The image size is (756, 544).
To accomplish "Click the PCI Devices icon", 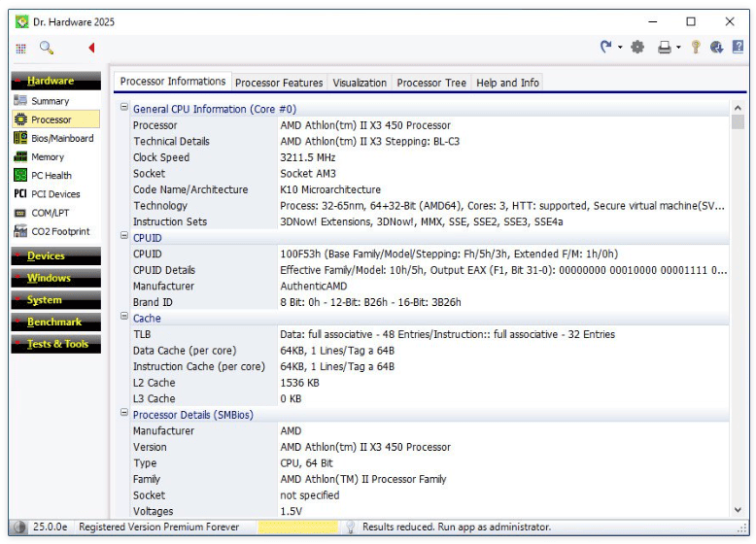I will [x=20, y=193].
